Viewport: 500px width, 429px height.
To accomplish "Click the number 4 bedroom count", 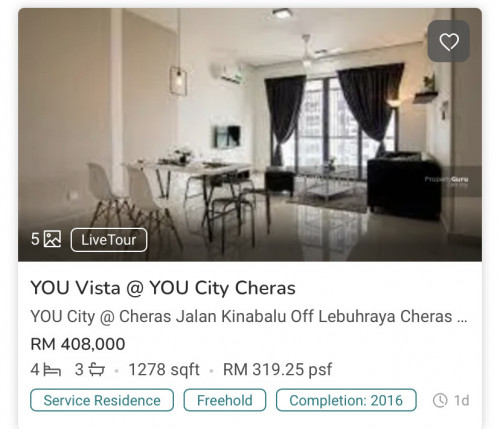I will [35, 370].
